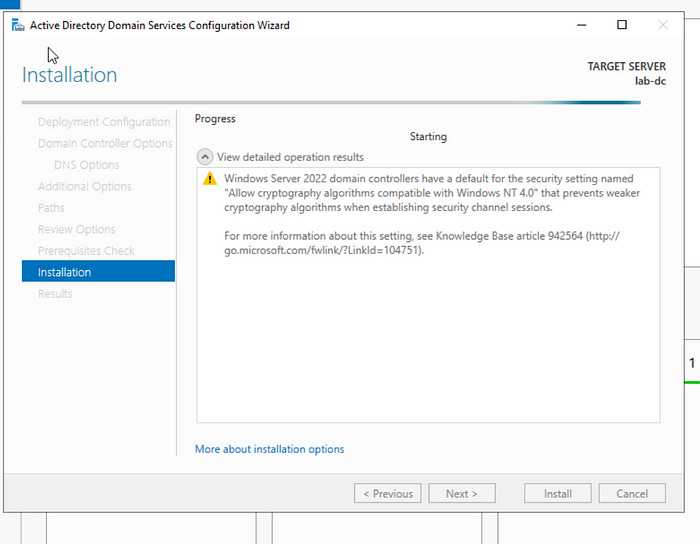
Task: Click the 'TARGET SERVER' label
Action: (626, 66)
